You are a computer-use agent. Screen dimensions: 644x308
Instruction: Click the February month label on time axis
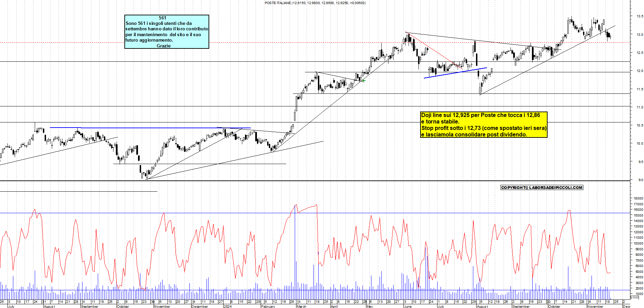[268, 306]
